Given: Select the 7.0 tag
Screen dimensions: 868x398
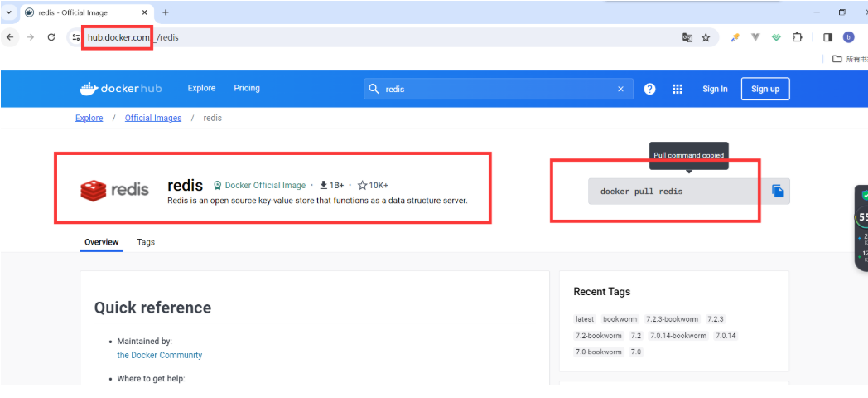Looking at the screenshot, I should coord(636,352).
